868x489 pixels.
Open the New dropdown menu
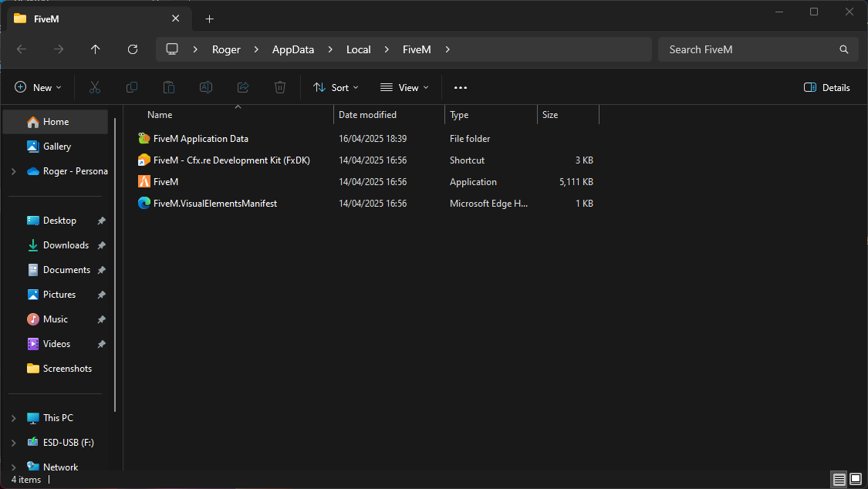pos(38,87)
